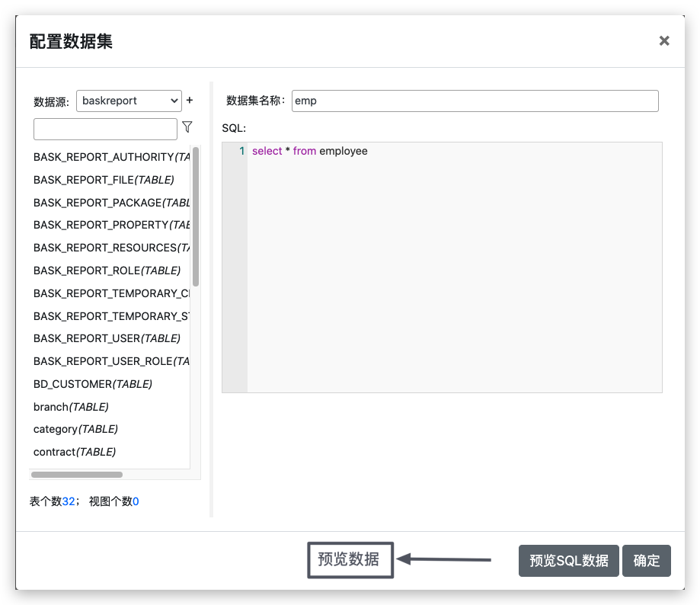Select the category table
The image size is (700, 605).
(75, 429)
